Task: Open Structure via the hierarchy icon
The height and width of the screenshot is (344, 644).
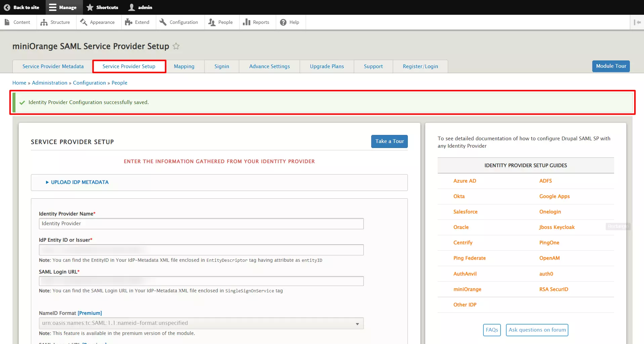Action: pos(44,22)
